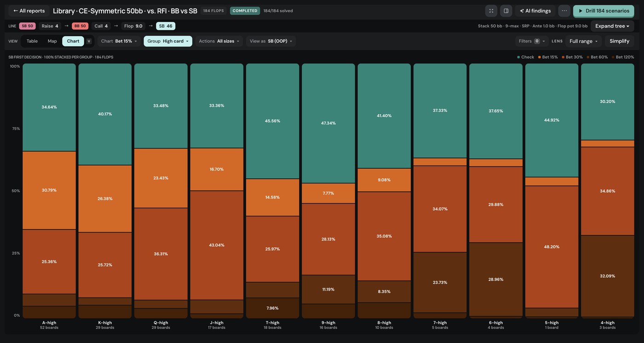Toggle the Check legend entry

[526, 57]
